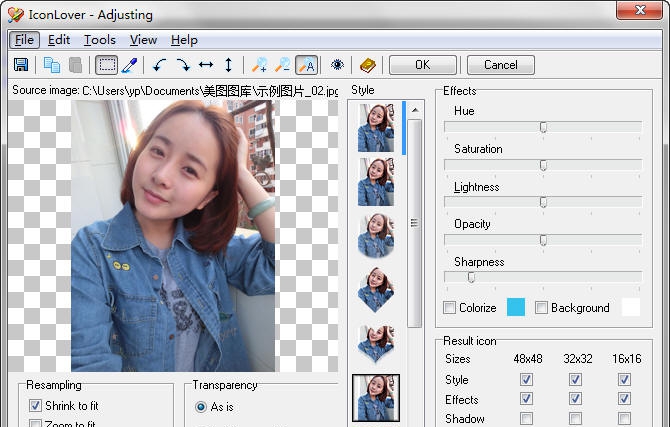Flip image horizontally
The height and width of the screenshot is (427, 670).
tap(206, 65)
